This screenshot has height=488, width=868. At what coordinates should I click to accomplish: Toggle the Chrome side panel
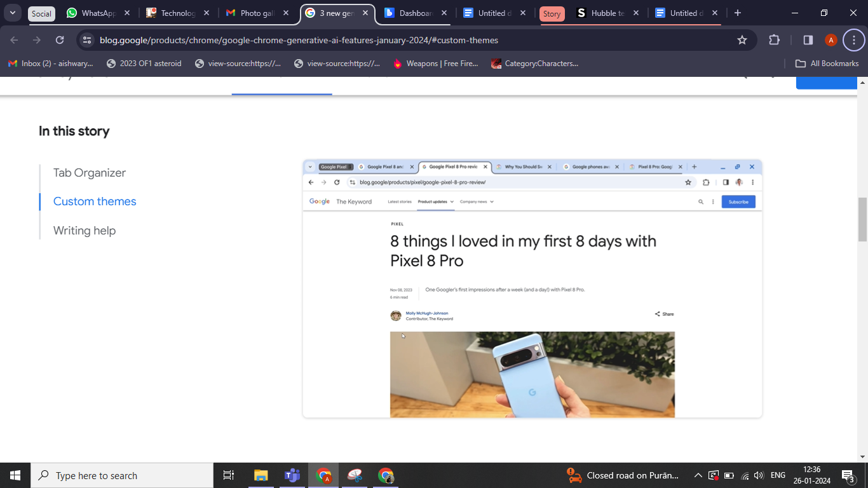click(808, 40)
